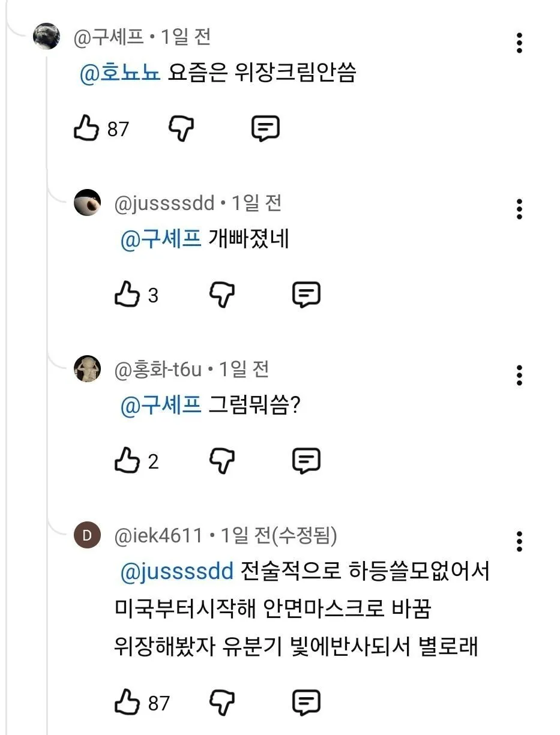Open reply box for @구셰프's comment
The width and height of the screenshot is (560, 735).
(x=265, y=127)
